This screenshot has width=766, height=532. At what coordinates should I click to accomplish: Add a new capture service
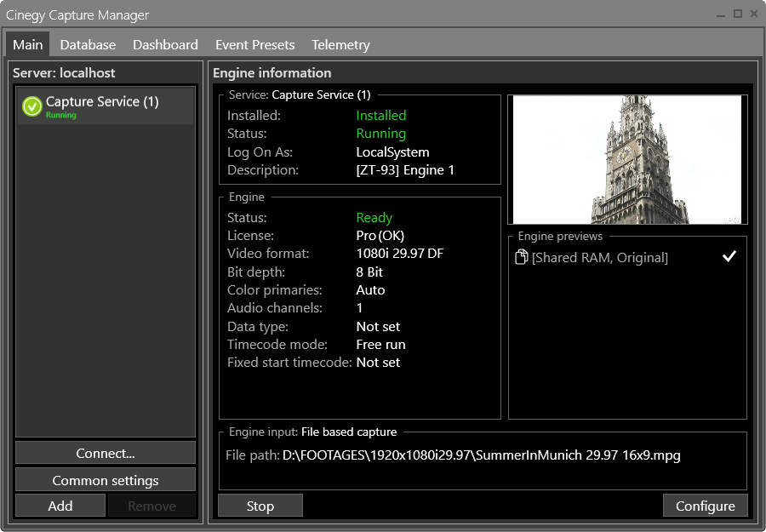click(x=60, y=505)
